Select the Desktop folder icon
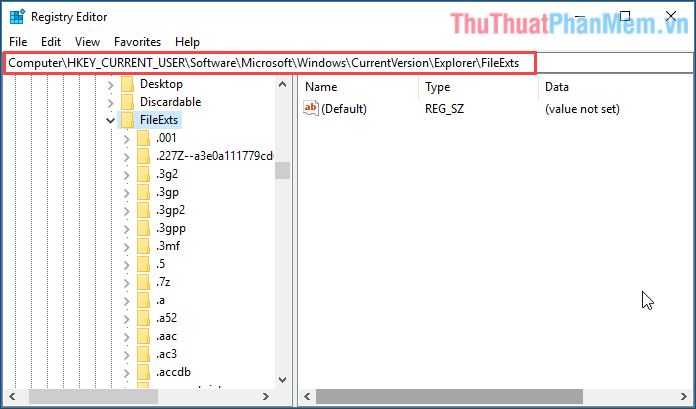Viewport: 696px width, 409px height. (x=127, y=84)
